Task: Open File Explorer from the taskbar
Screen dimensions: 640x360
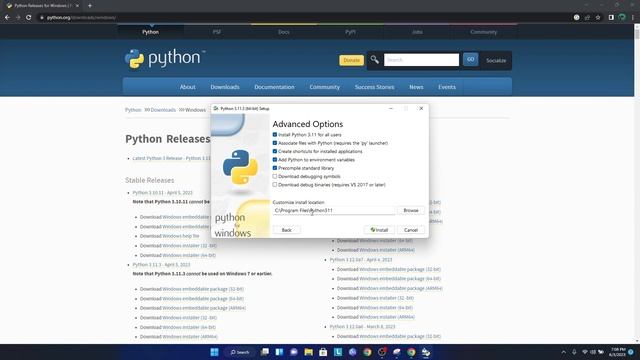Action: [x=309, y=352]
